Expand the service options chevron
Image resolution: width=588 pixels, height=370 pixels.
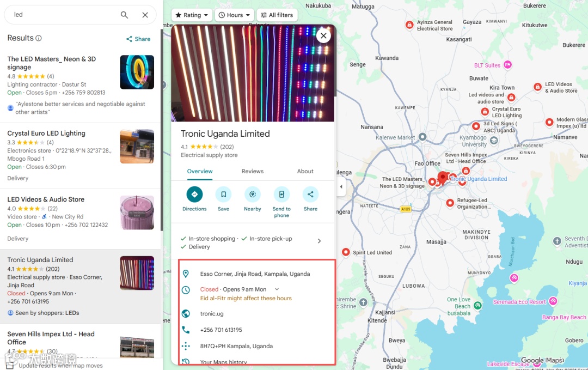coord(319,241)
